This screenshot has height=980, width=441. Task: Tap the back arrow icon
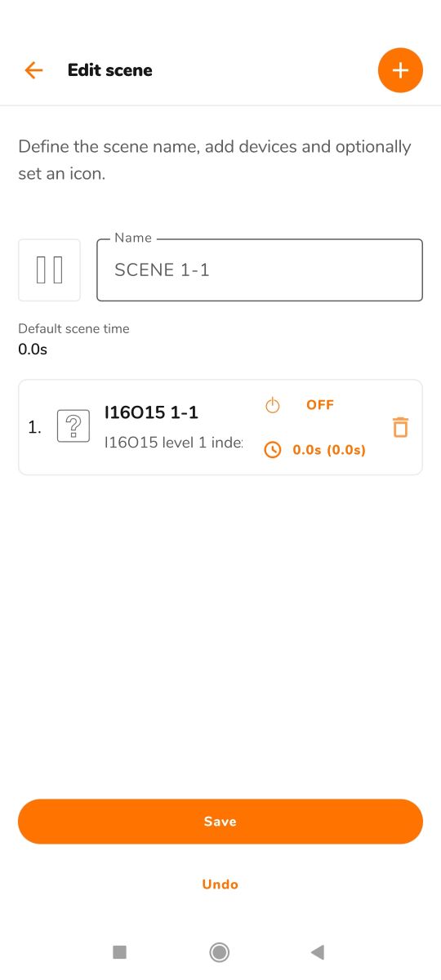[x=33, y=70]
